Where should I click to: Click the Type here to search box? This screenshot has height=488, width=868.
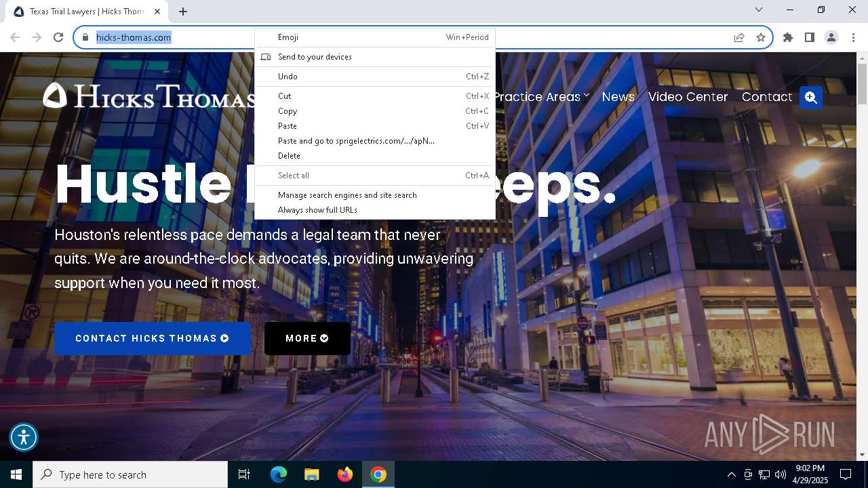pos(130,474)
